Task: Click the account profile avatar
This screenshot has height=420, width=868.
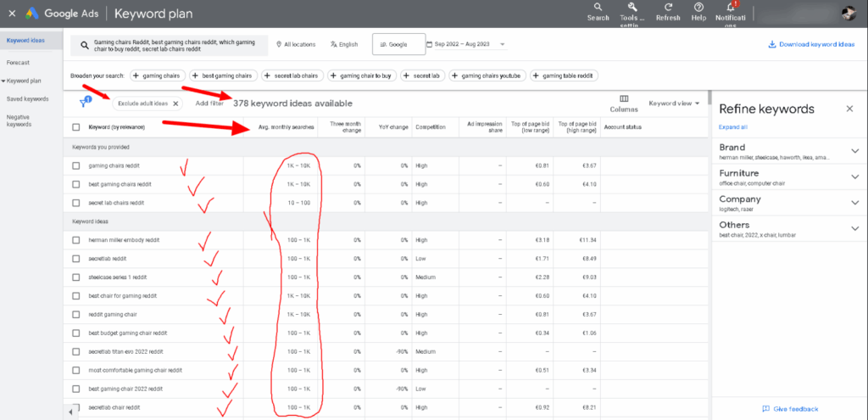Action: pyautogui.click(x=849, y=14)
